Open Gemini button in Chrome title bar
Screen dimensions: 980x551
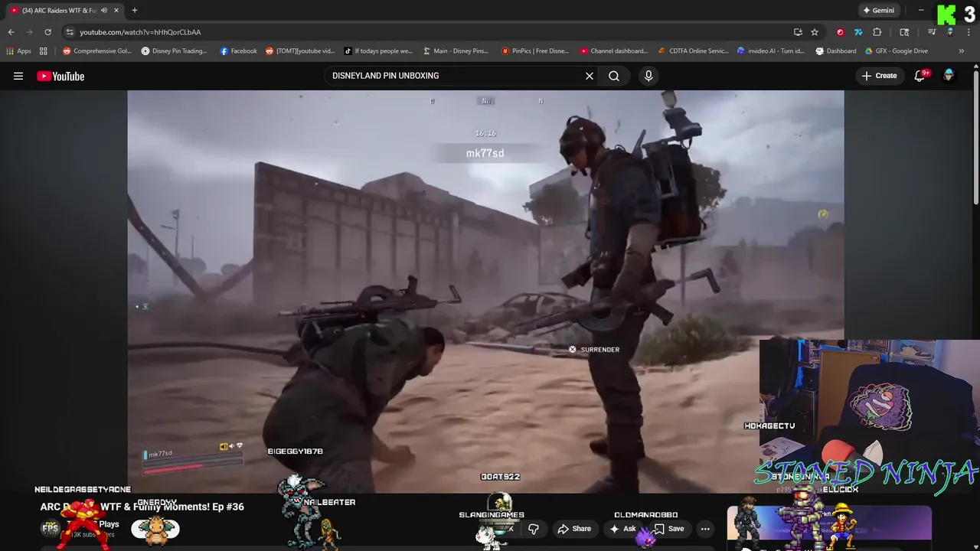coord(878,10)
